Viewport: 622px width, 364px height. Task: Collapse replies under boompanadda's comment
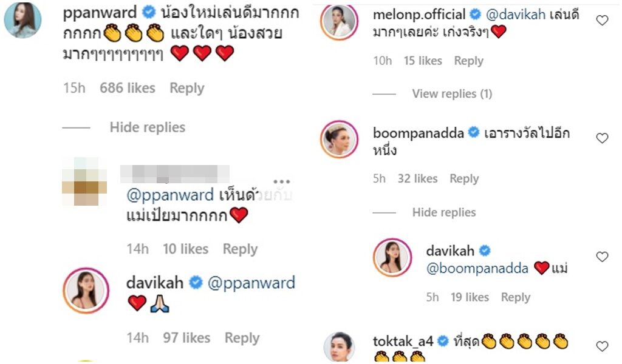pyautogui.click(x=444, y=212)
